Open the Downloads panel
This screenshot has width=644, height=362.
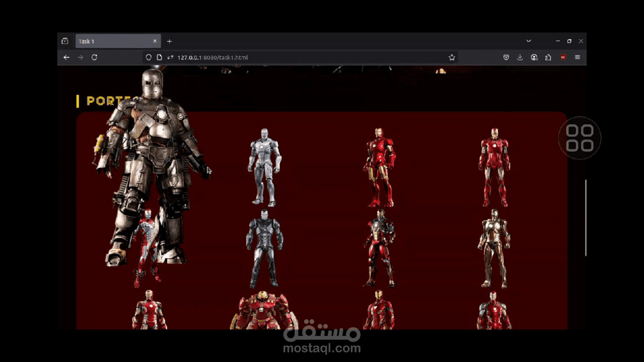(x=520, y=58)
